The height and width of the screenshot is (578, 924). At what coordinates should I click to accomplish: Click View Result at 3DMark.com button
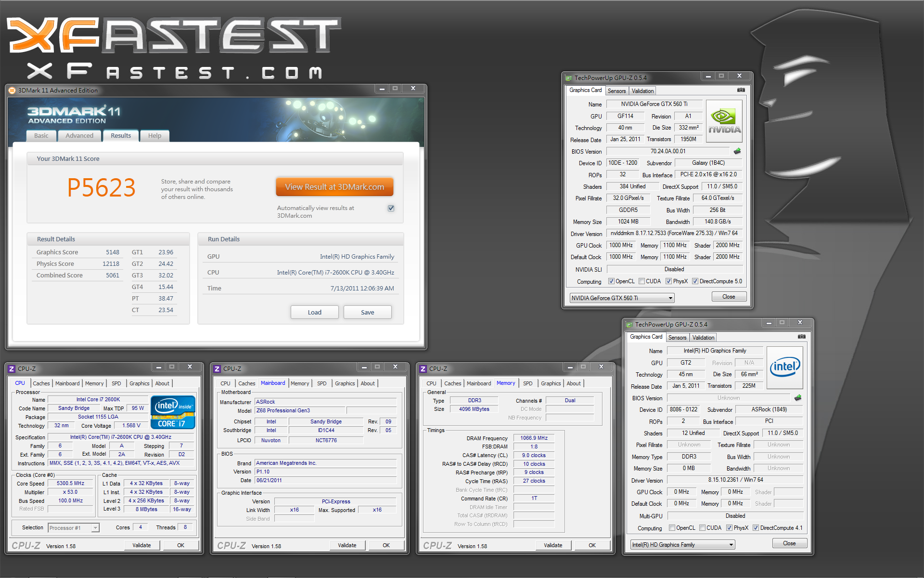(334, 187)
